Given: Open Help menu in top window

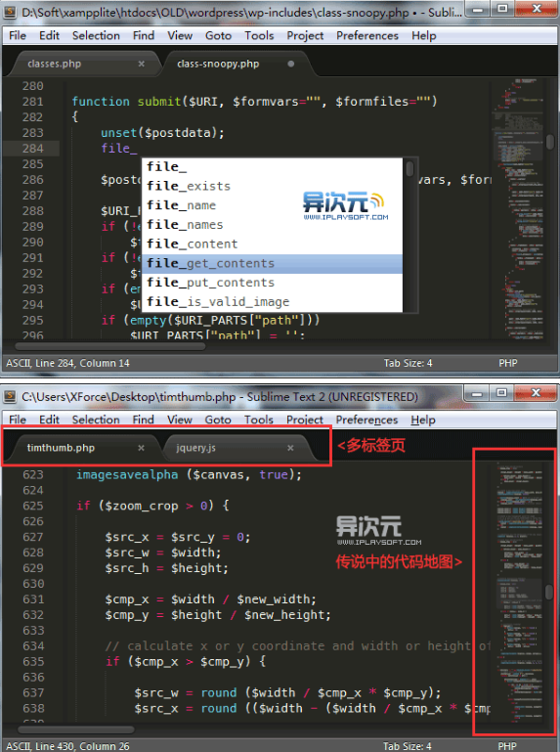Looking at the screenshot, I should tap(424, 35).
